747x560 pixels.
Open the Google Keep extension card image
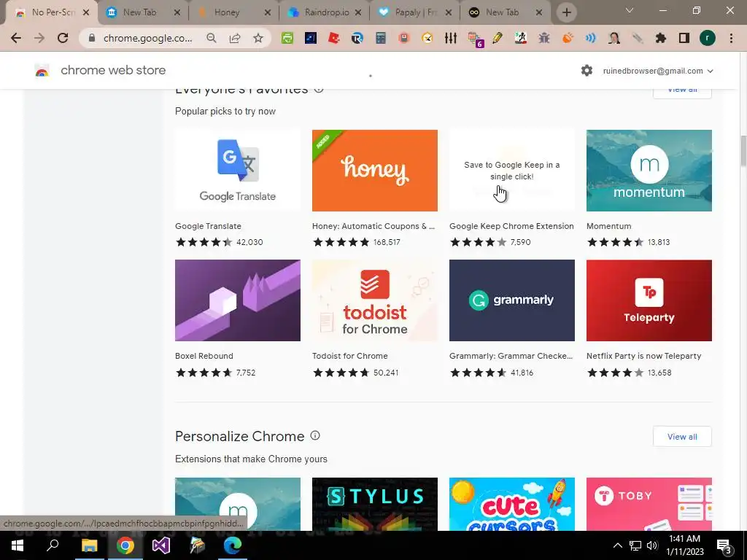coord(512,171)
